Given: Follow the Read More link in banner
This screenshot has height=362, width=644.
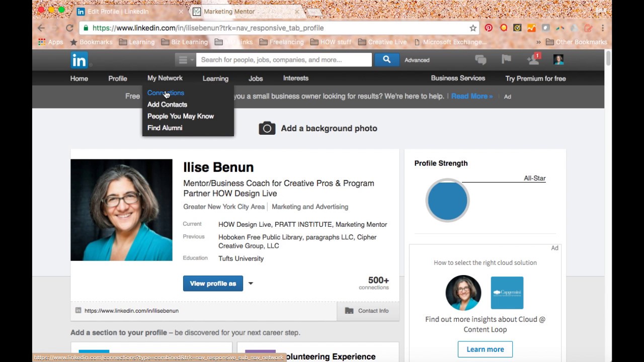Looking at the screenshot, I should (x=471, y=96).
